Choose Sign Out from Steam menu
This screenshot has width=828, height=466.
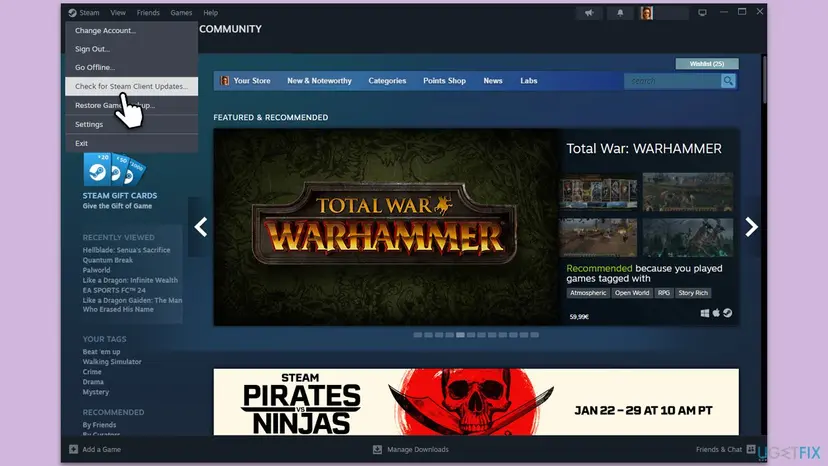pos(131,49)
